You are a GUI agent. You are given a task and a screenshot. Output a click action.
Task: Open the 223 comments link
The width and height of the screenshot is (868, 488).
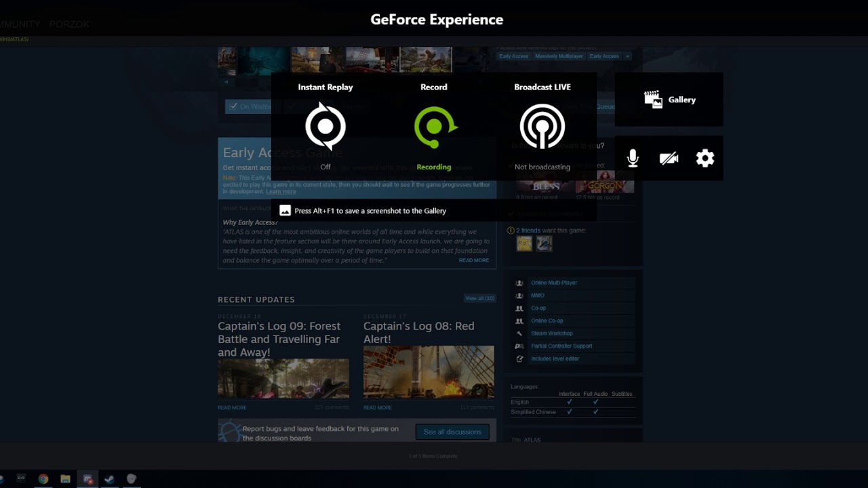tap(331, 407)
